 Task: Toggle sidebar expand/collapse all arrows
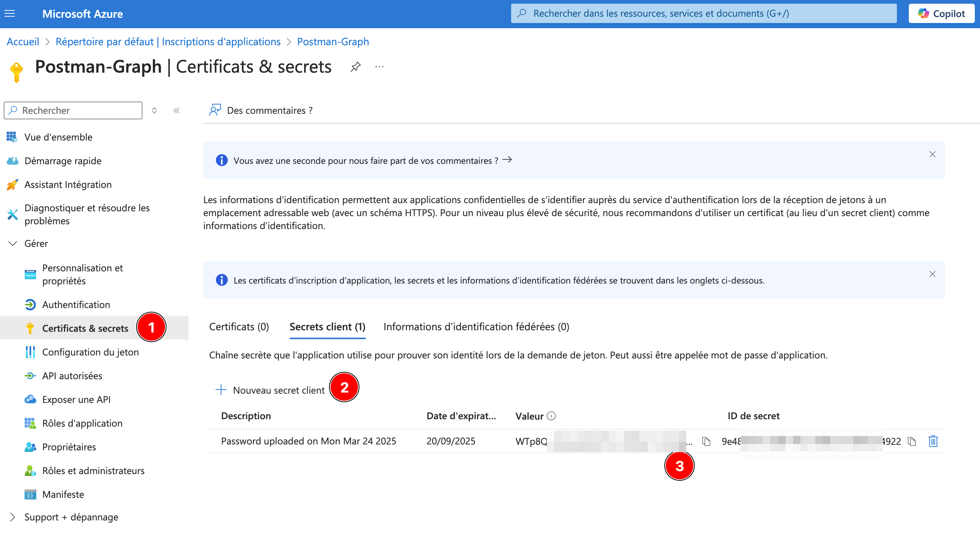click(154, 110)
